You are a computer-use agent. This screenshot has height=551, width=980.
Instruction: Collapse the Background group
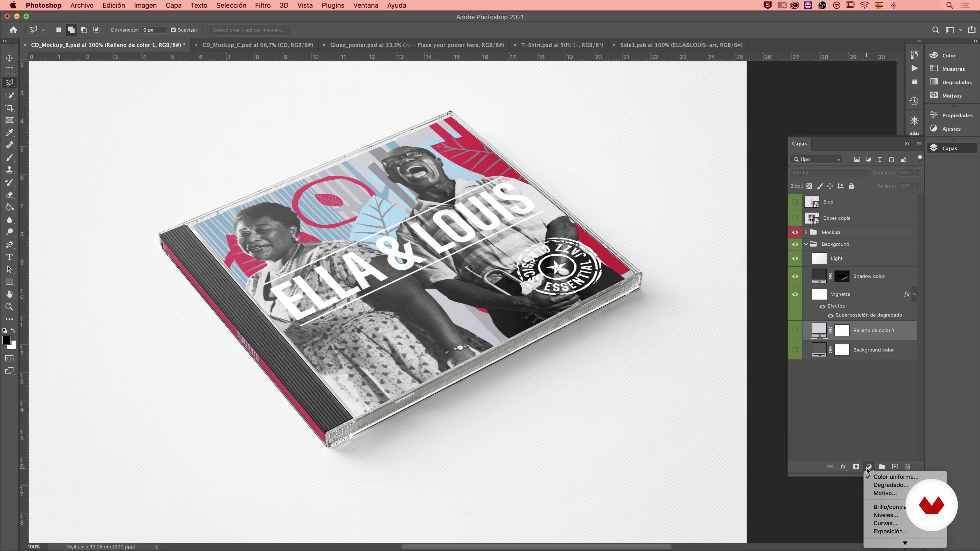[806, 245]
